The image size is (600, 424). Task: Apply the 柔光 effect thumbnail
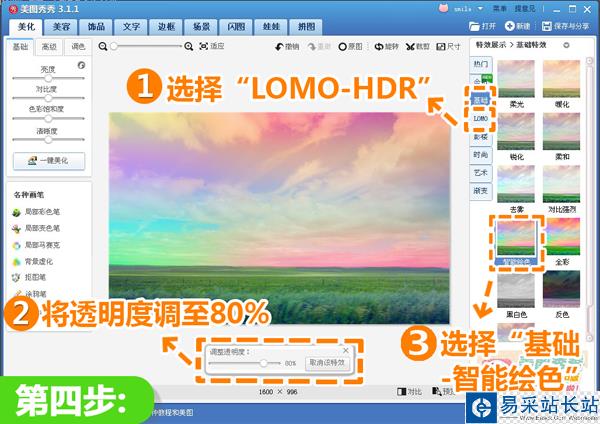(x=516, y=79)
